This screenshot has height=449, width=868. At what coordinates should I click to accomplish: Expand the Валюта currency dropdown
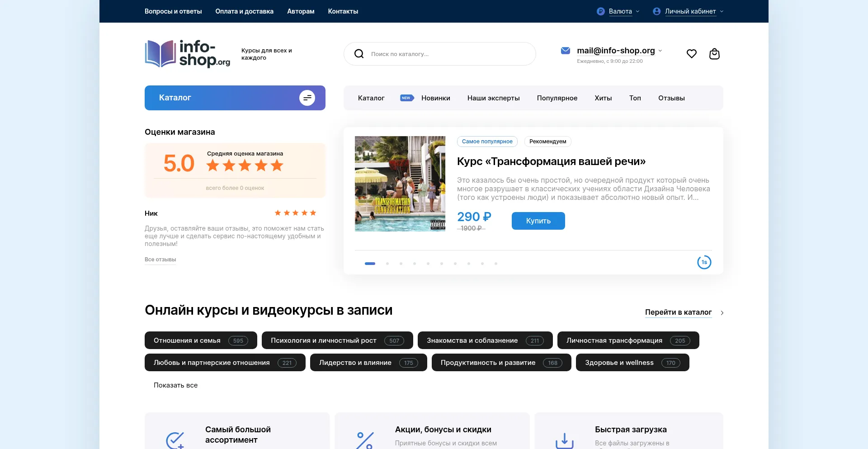pyautogui.click(x=620, y=11)
